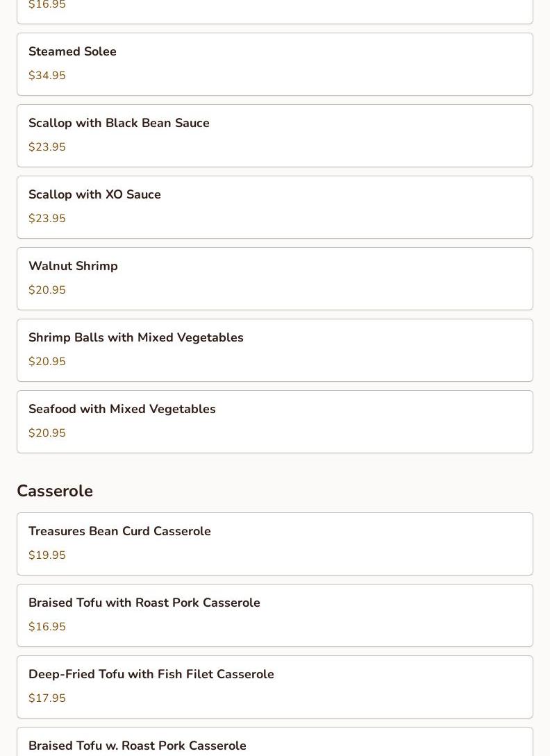Choose Deep-Fried Tofu with Fish Filet Casserole

(151, 674)
